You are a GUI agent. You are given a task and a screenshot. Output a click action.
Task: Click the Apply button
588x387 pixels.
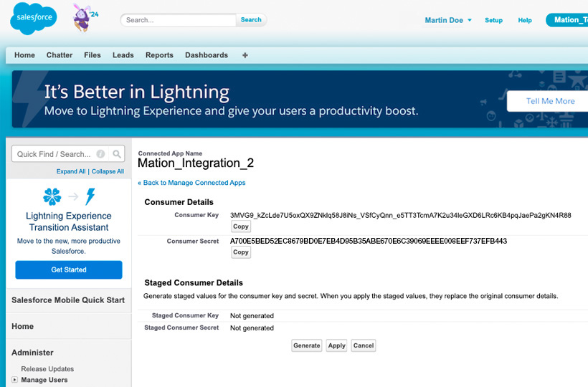pos(337,345)
